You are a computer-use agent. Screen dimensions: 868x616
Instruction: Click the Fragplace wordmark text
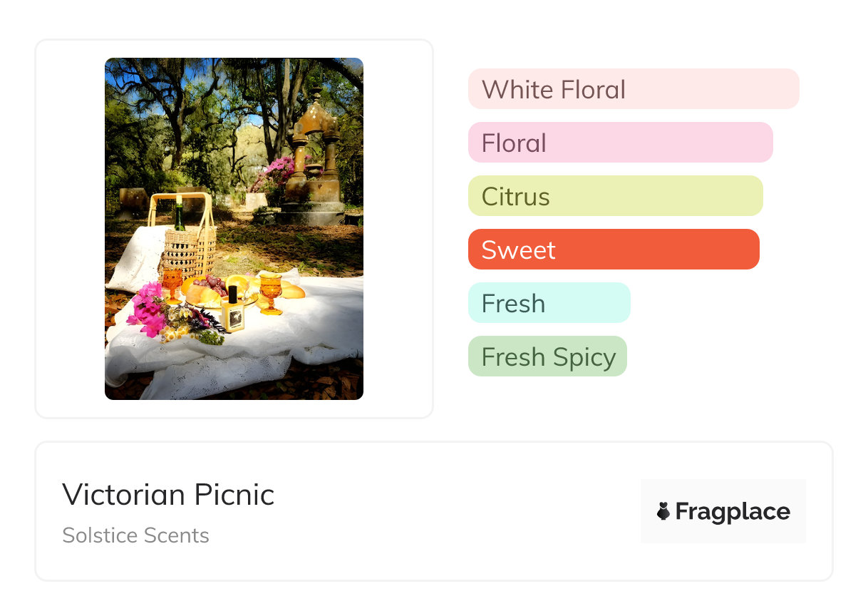(x=733, y=512)
